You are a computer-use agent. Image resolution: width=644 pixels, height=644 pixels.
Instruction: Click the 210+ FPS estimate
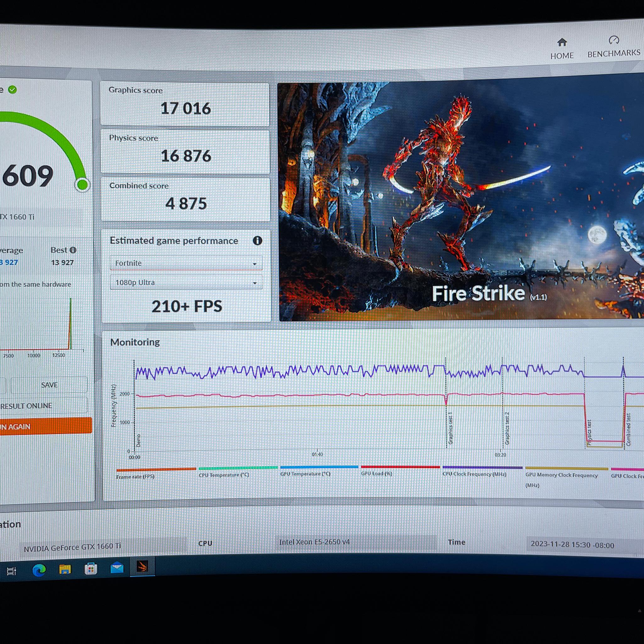[187, 306]
